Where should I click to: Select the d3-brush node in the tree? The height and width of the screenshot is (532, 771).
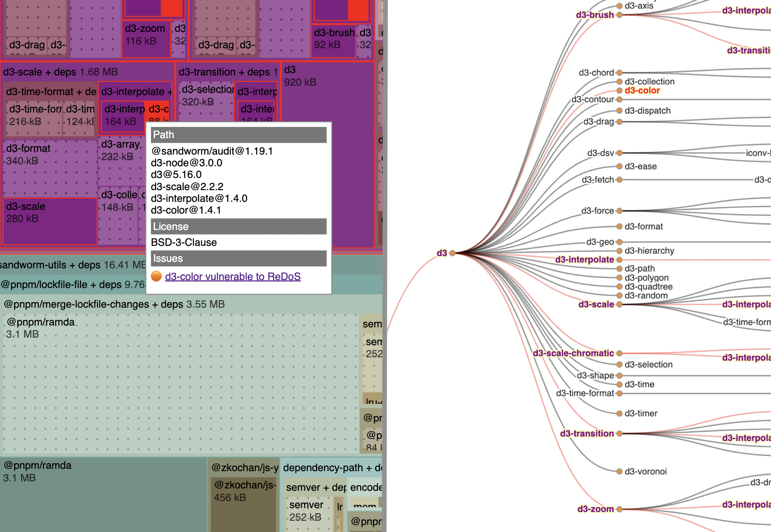pyautogui.click(x=619, y=15)
